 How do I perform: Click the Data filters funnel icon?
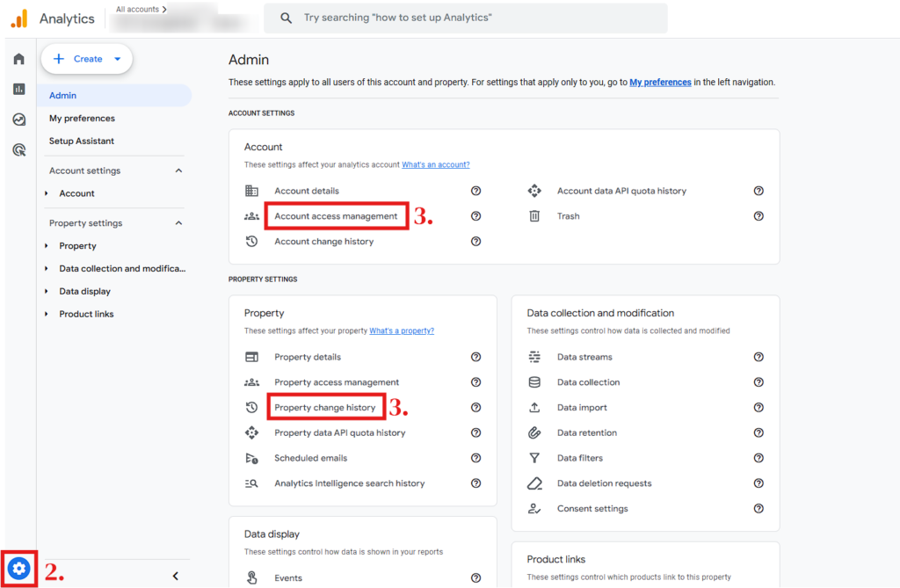(534, 458)
